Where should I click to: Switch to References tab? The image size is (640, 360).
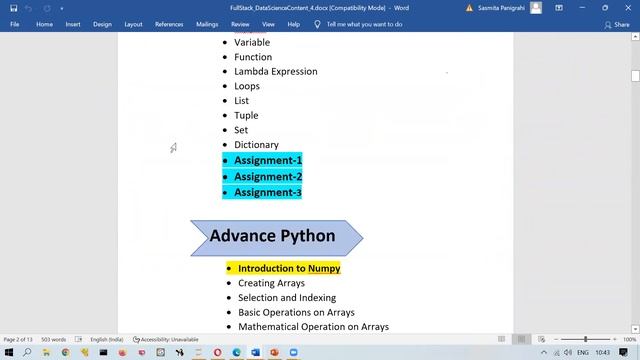[x=169, y=24]
